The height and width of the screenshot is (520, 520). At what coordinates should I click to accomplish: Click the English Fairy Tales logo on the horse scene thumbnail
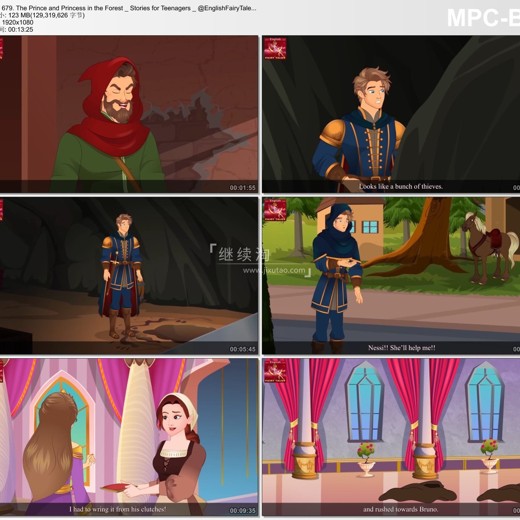pyautogui.click(x=275, y=210)
